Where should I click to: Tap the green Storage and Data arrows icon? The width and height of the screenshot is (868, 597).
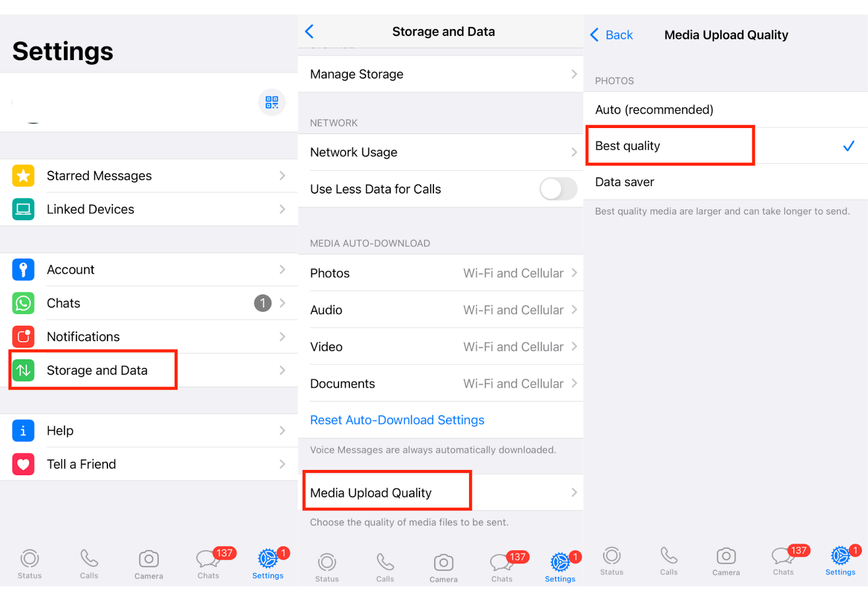[x=23, y=370]
